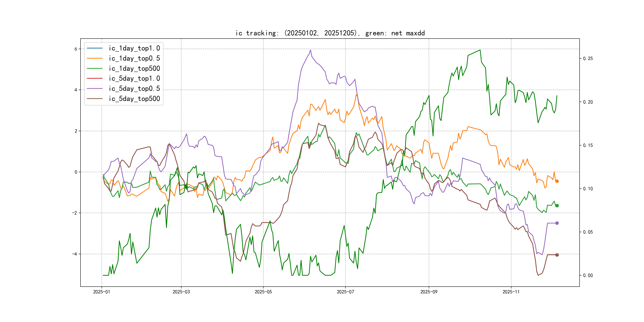Click the red line swatch in legend

[x=94, y=79]
